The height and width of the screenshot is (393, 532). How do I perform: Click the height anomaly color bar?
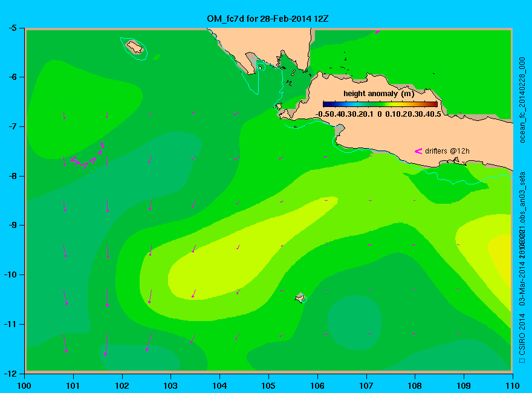380,105
